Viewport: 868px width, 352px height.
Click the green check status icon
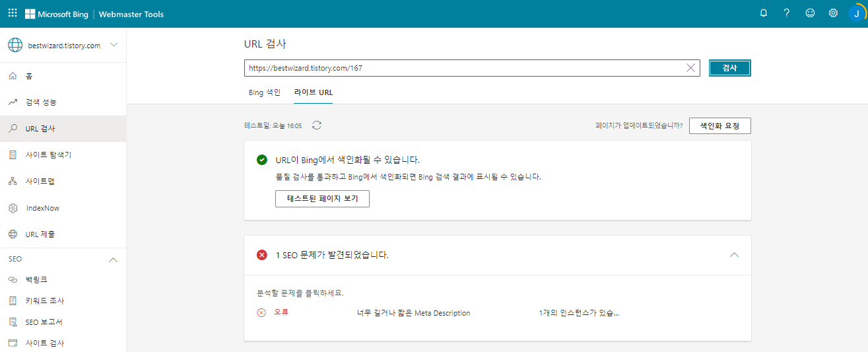click(x=262, y=160)
